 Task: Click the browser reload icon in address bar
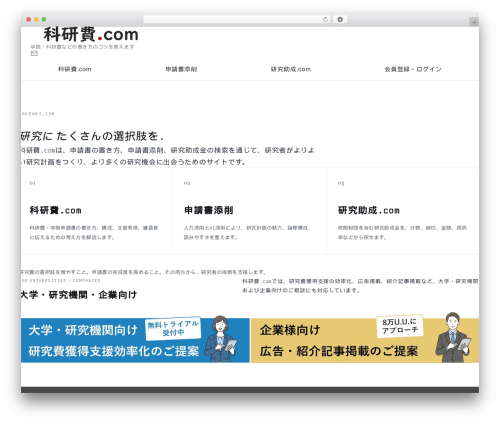click(325, 20)
